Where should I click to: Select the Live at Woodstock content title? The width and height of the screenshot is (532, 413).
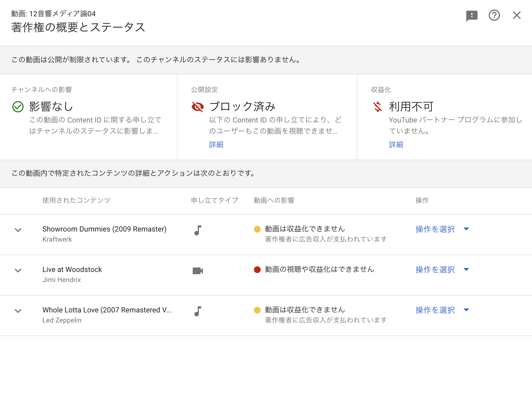pyautogui.click(x=72, y=270)
